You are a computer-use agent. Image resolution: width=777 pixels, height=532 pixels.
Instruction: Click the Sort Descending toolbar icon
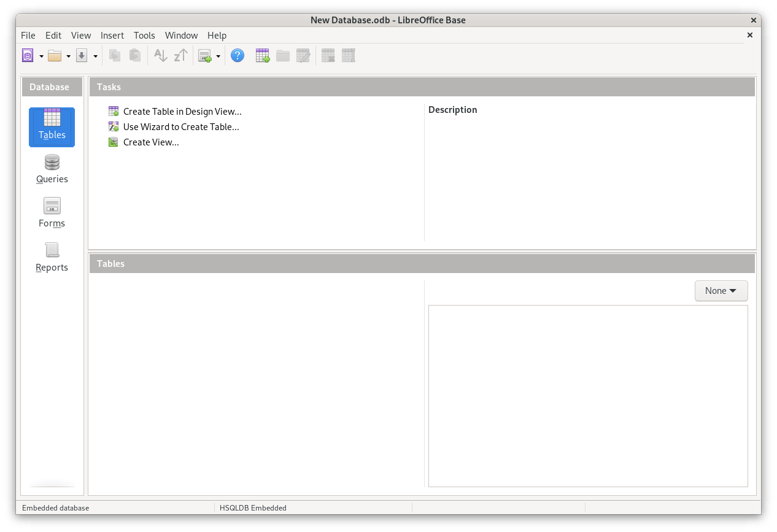180,56
